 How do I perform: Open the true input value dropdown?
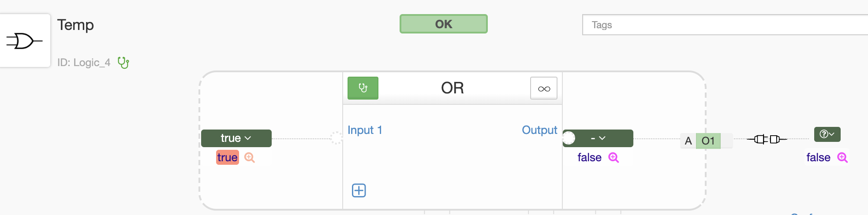(236, 138)
